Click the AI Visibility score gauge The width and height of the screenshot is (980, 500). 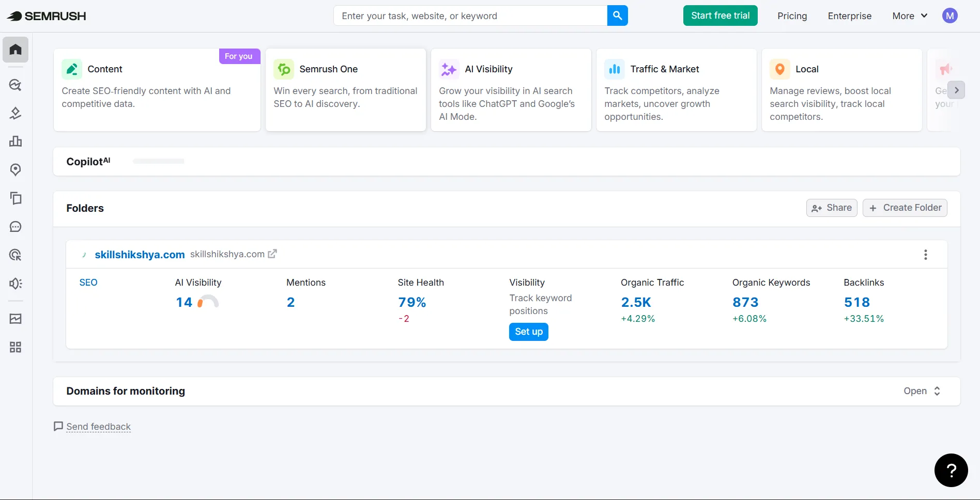(x=208, y=302)
